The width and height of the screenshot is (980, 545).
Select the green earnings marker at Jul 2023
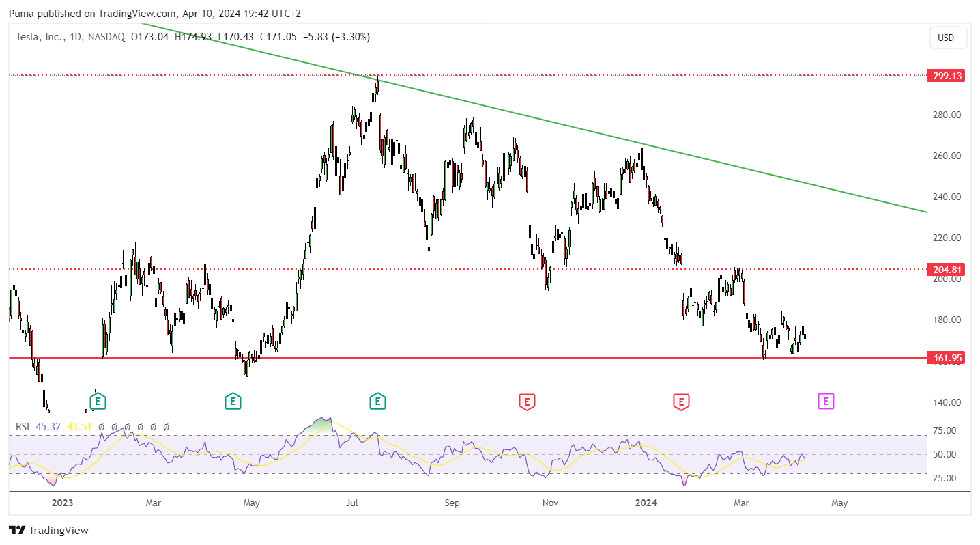(377, 401)
